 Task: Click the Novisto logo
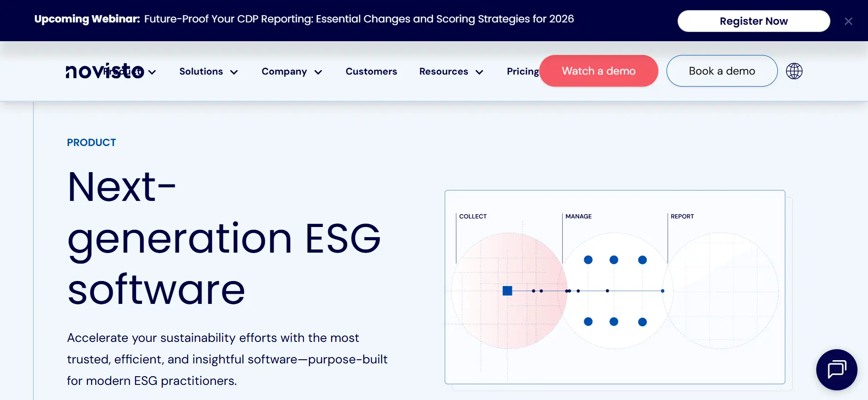[105, 71]
